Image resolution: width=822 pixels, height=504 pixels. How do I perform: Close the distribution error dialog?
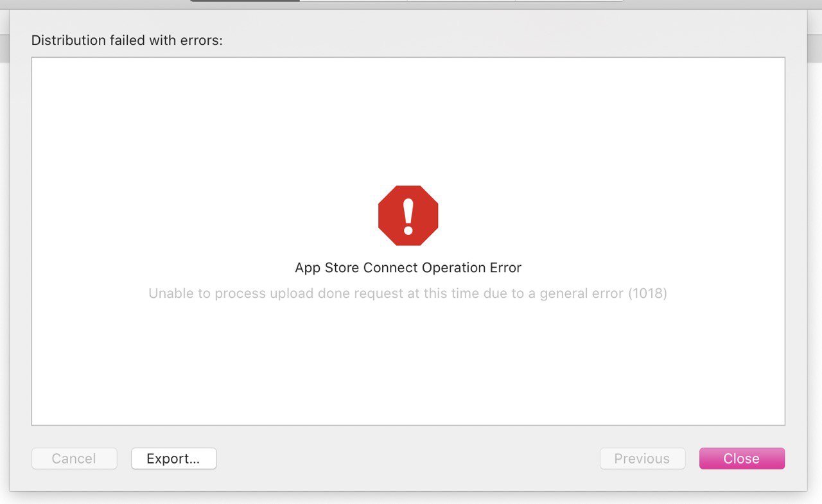click(x=742, y=458)
